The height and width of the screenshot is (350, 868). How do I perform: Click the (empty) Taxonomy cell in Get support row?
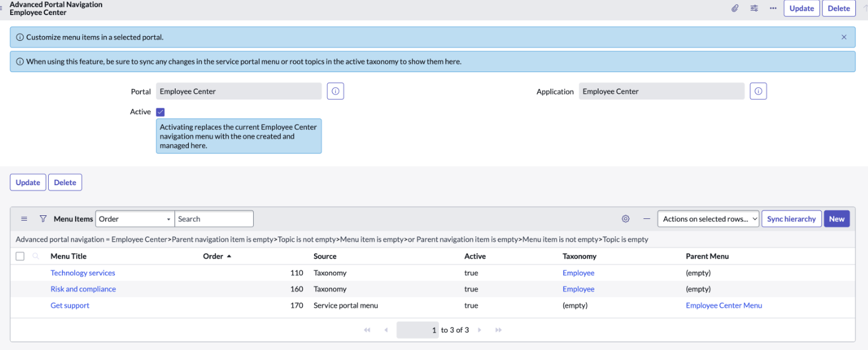coord(575,305)
